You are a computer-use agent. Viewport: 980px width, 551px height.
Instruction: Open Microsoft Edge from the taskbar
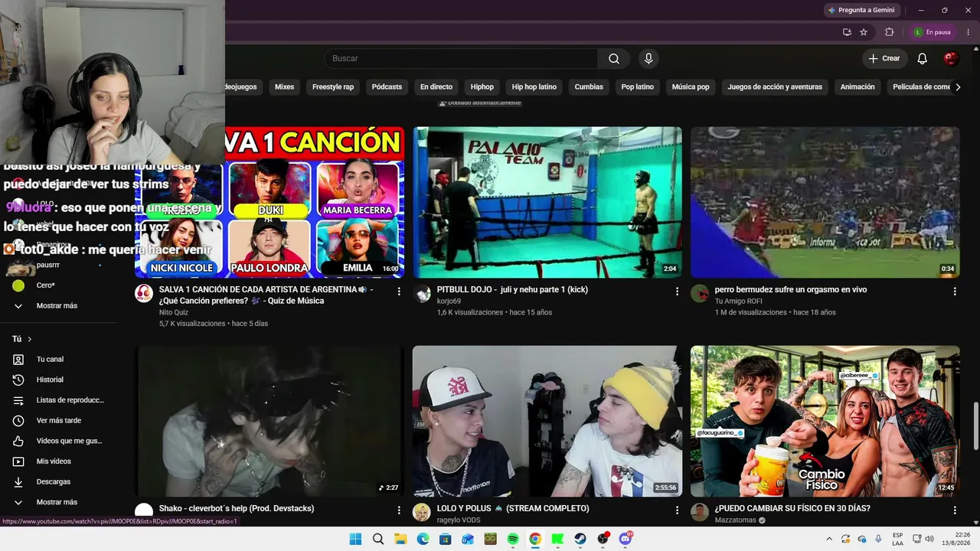click(x=423, y=539)
